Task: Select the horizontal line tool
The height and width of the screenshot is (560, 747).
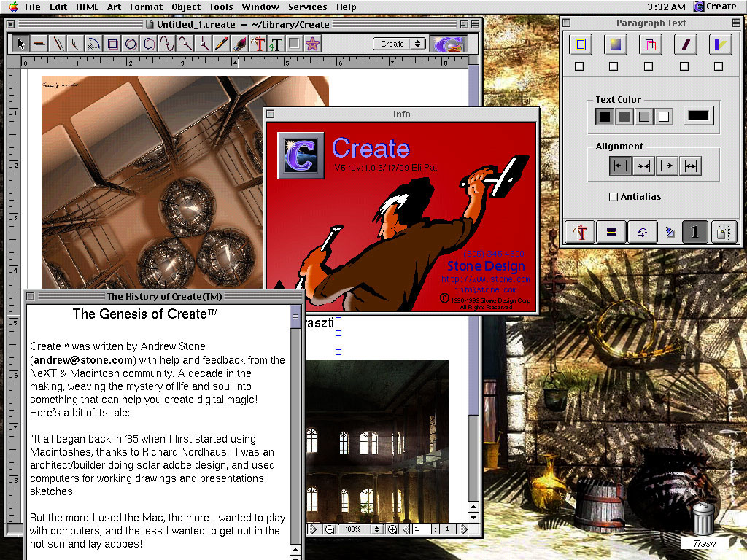Action: (39, 44)
